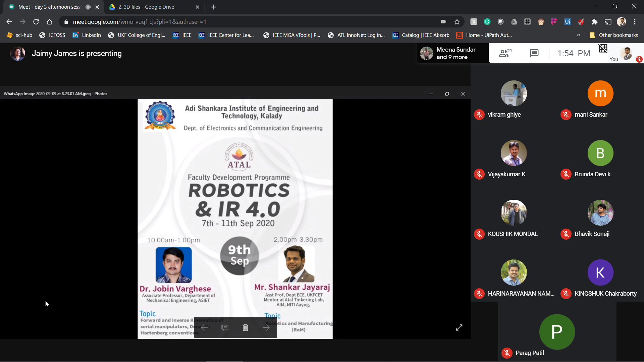Close the Google Drive tab
The height and width of the screenshot is (362, 644).
coord(197,7)
